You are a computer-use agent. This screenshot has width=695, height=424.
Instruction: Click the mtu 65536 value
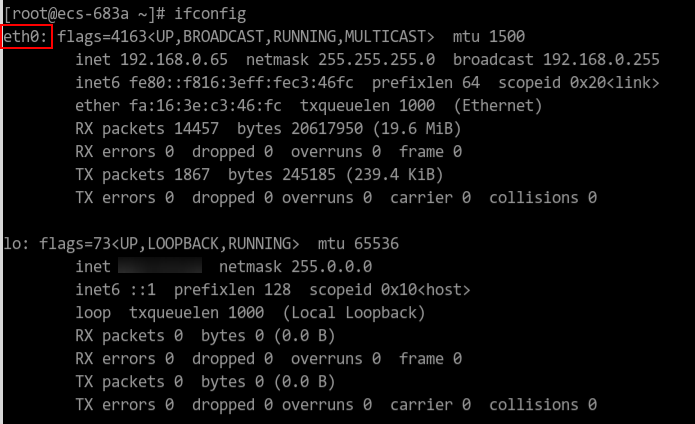tap(376, 244)
